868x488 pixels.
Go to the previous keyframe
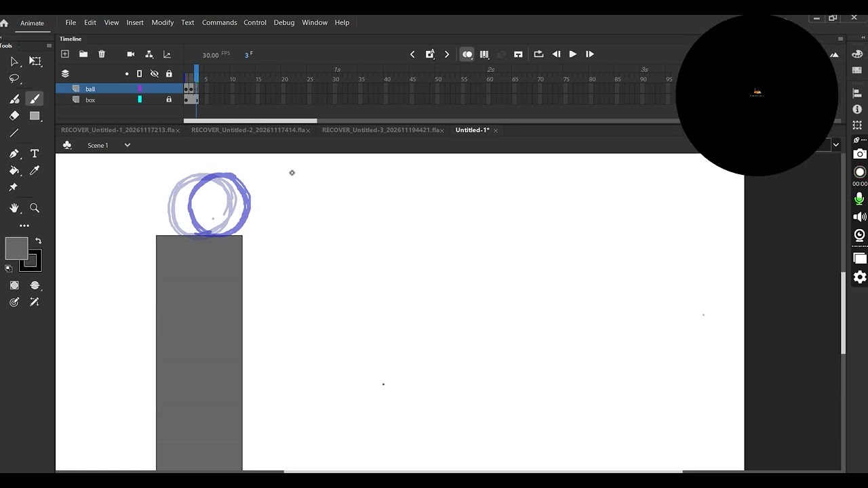click(412, 54)
